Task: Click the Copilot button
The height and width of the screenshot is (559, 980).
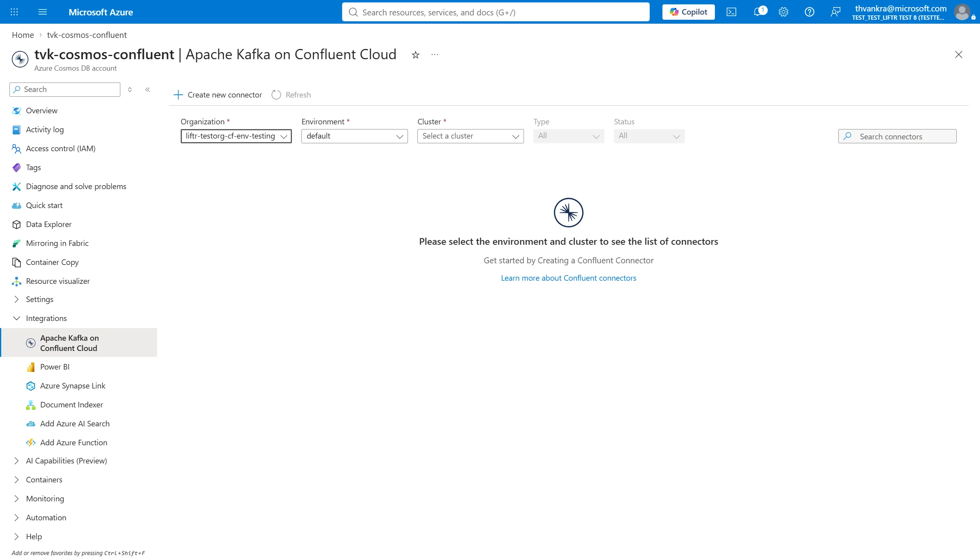Action: (688, 12)
